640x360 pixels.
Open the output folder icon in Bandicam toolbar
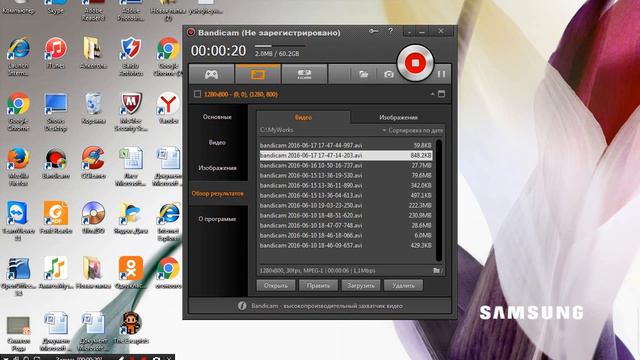tap(363, 74)
